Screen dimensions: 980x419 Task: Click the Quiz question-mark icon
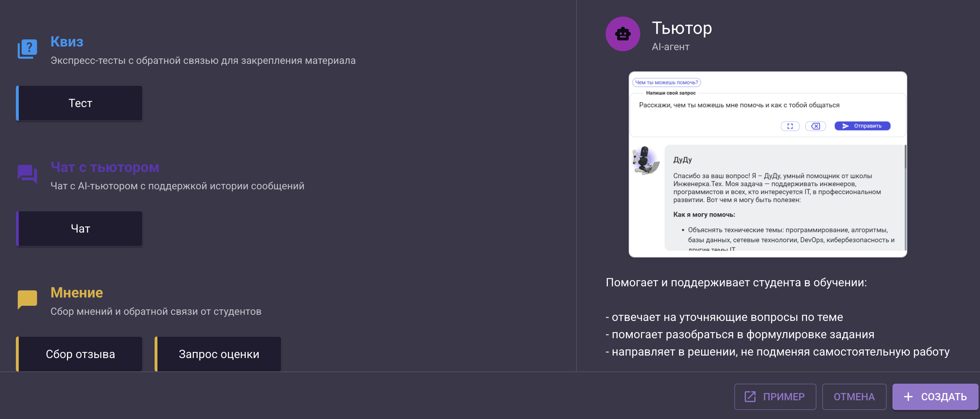click(x=27, y=49)
